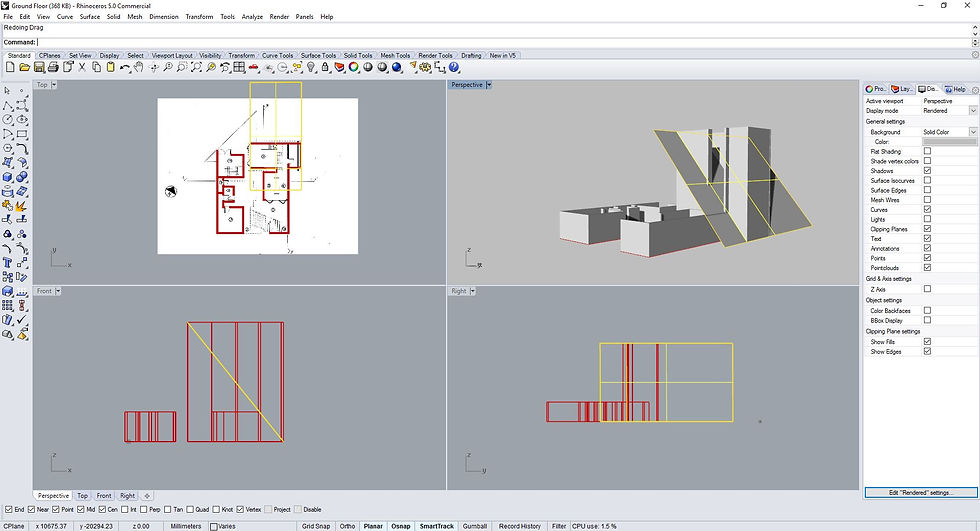Enable the Quad osnap checkbox
The width and height of the screenshot is (980, 531).
tap(190, 509)
